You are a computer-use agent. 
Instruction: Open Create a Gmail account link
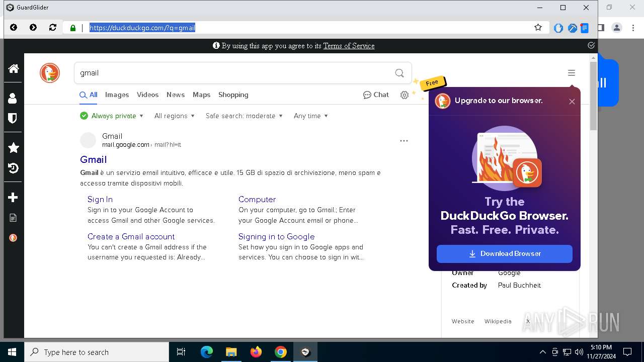pyautogui.click(x=131, y=236)
